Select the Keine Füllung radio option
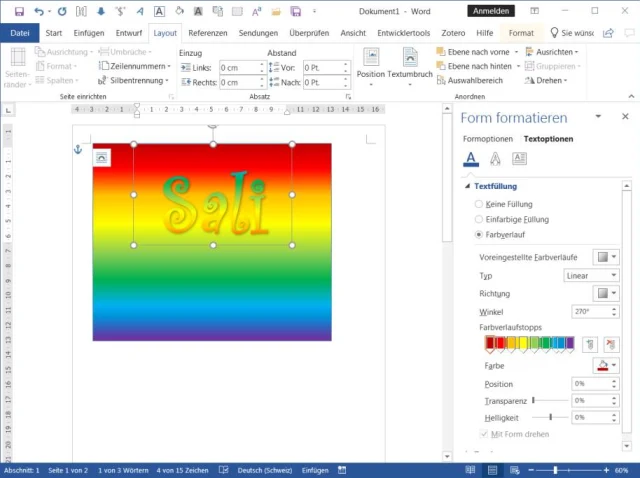The image size is (640, 478). [479, 204]
